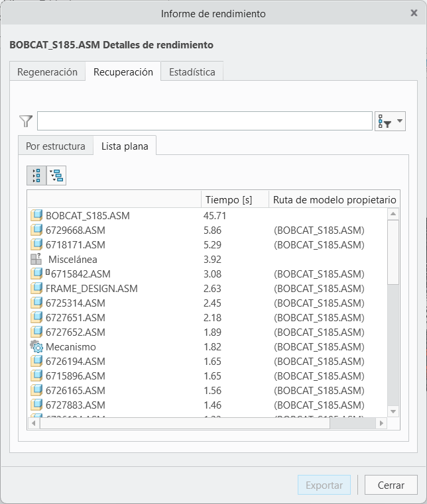Select the BOBCAT_S185.ASM row name
The height and width of the screenshot is (504, 427).
coord(88,216)
